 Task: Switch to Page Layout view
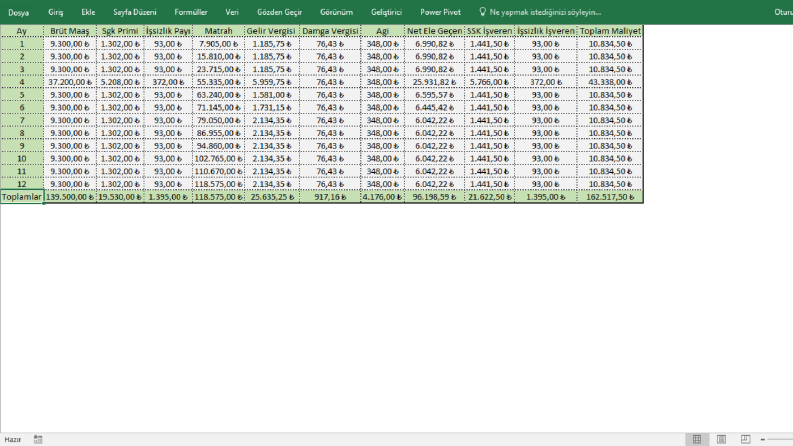pyautogui.click(x=721, y=439)
